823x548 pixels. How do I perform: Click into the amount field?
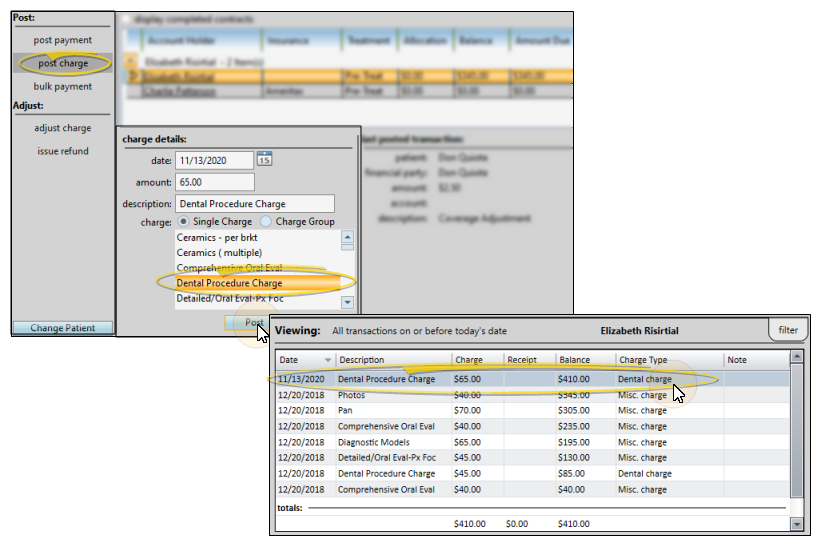(x=214, y=182)
